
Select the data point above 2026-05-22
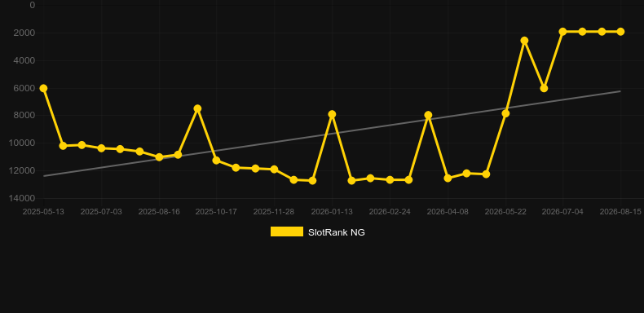coord(505,113)
